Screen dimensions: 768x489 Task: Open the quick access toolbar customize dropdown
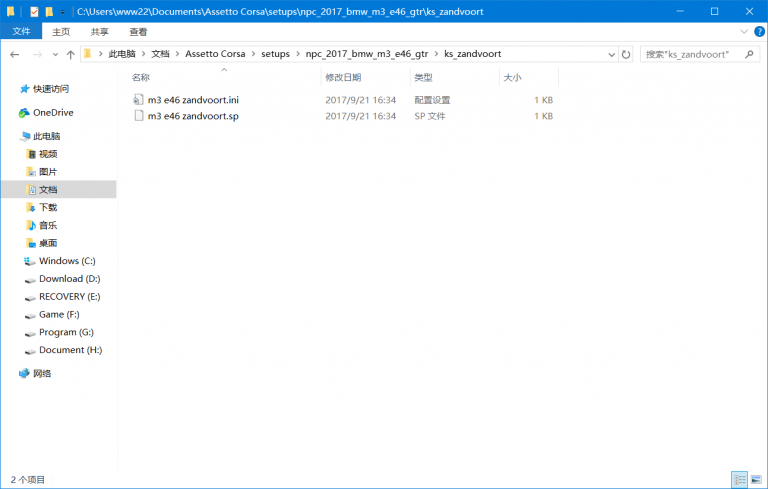click(62, 12)
